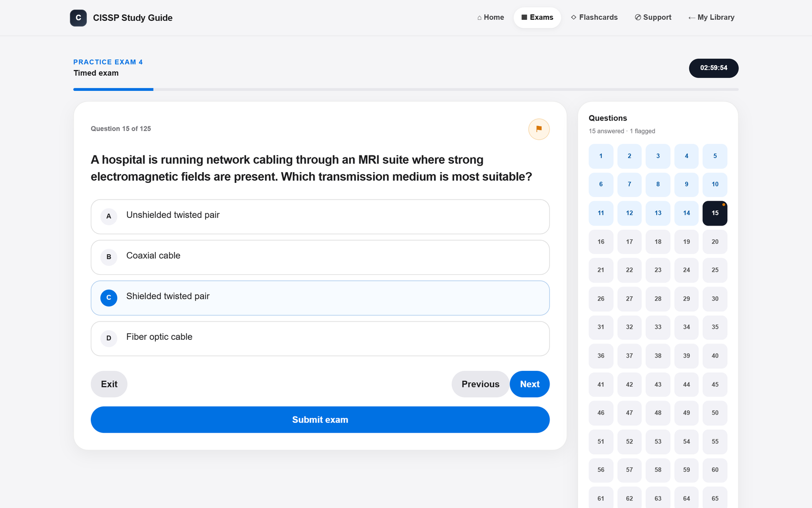Open the Support page
The height and width of the screenshot is (508, 812).
coord(653,17)
